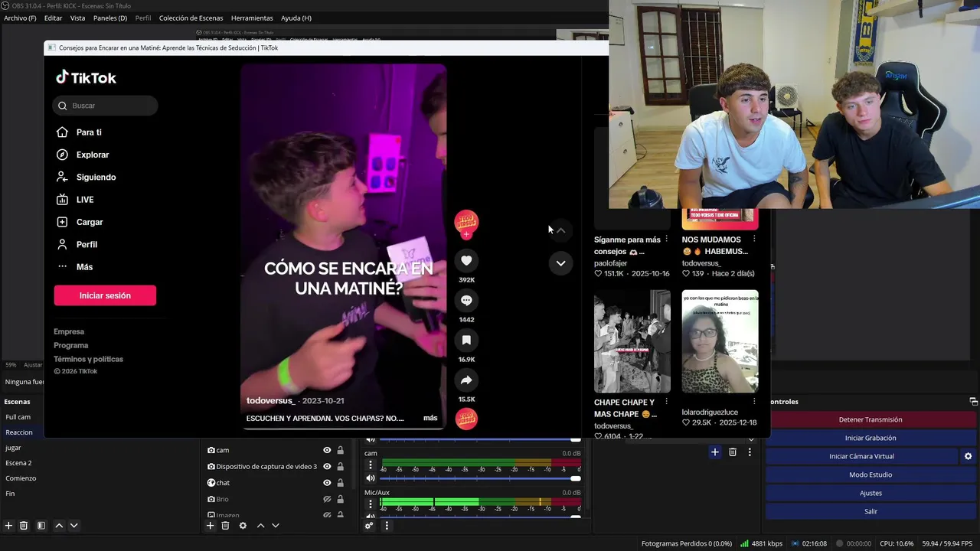Remove the selected source with trash icon
Viewport: 980px width, 551px height.
click(x=225, y=526)
